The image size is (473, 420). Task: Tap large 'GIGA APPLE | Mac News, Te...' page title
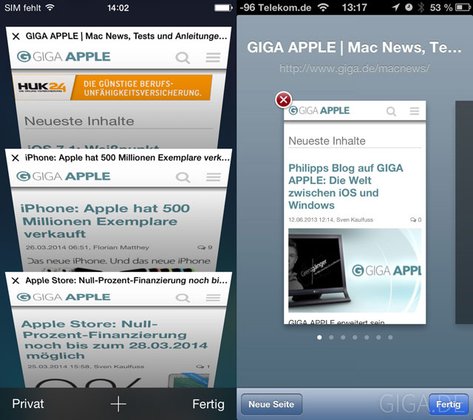(354, 47)
